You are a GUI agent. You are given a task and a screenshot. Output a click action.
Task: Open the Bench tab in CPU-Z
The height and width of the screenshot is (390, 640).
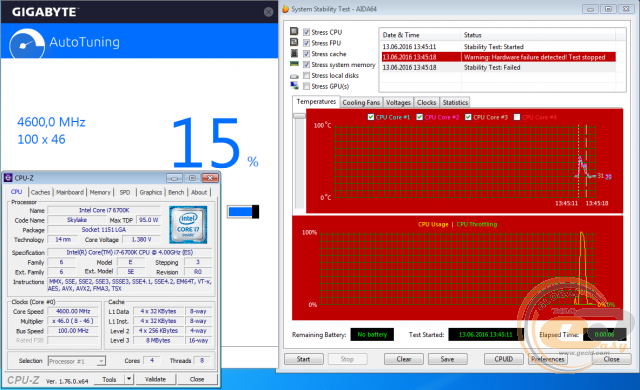pyautogui.click(x=176, y=192)
